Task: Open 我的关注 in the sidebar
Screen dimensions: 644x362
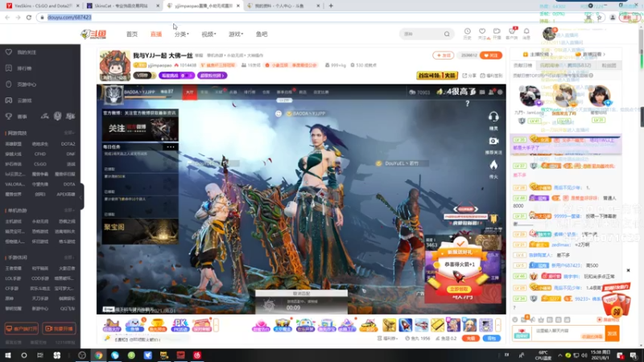Action: coord(27,52)
